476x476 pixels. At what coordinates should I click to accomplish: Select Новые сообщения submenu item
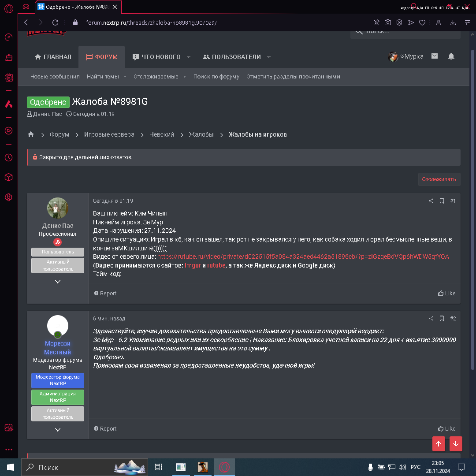55,77
